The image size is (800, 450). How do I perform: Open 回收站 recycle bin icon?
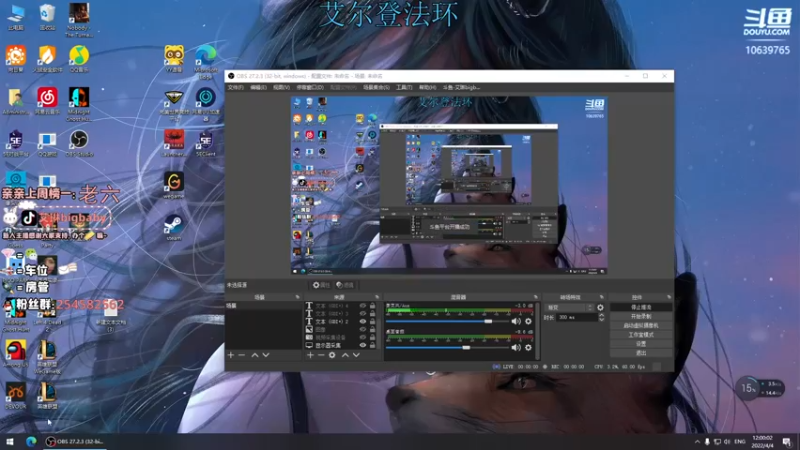coord(47,16)
